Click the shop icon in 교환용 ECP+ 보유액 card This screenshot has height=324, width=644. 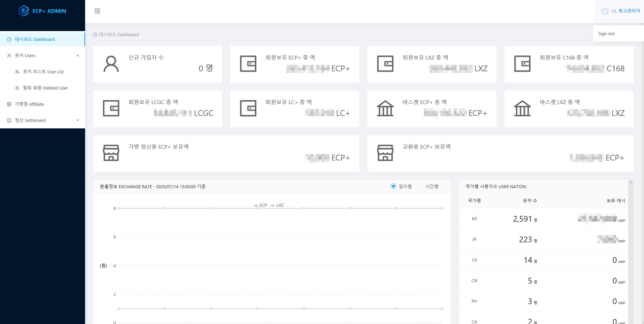[385, 153]
